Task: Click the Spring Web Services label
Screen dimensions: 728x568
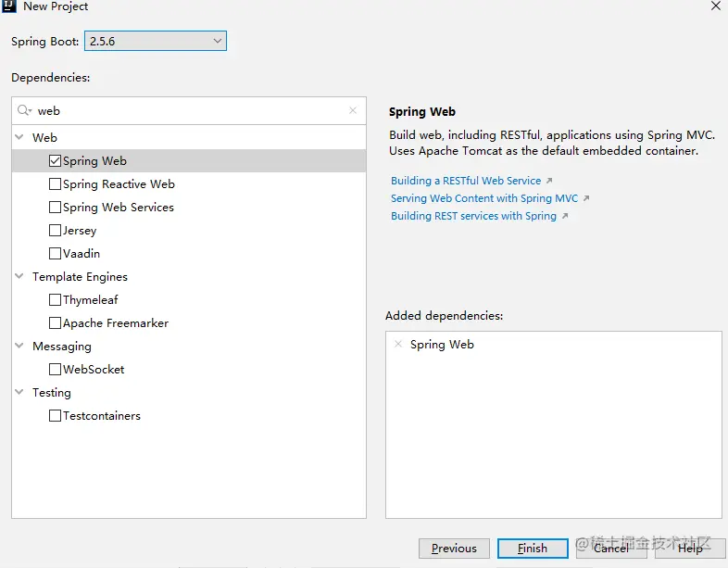Action: pyautogui.click(x=119, y=208)
